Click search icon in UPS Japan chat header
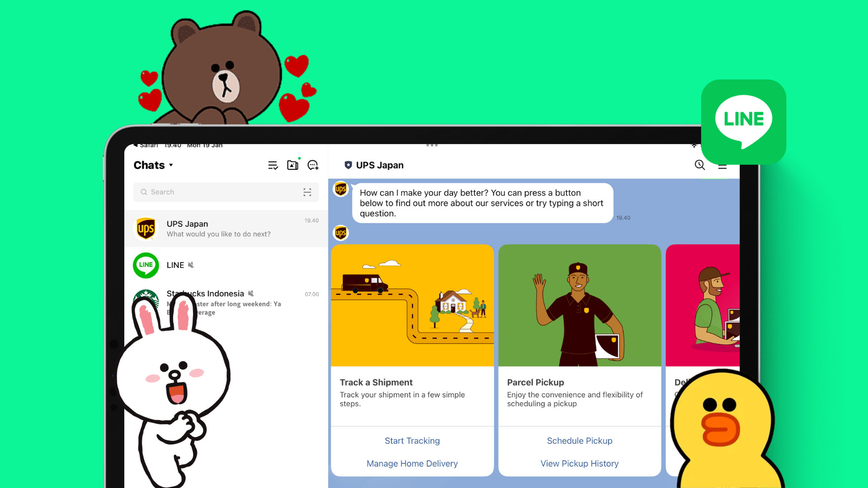The height and width of the screenshot is (488, 868). tap(699, 165)
